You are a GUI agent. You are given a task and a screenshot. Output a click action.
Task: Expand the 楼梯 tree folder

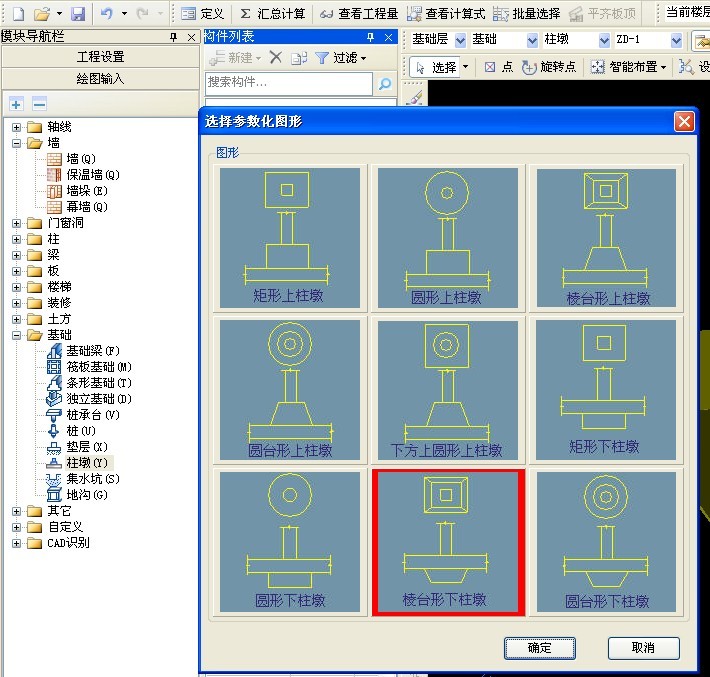tap(16, 287)
